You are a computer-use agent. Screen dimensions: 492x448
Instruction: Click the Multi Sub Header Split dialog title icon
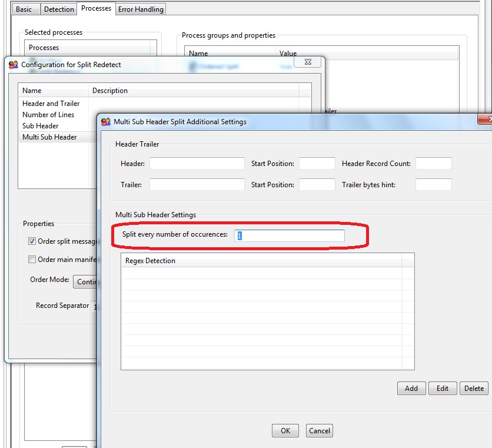pyautogui.click(x=106, y=122)
